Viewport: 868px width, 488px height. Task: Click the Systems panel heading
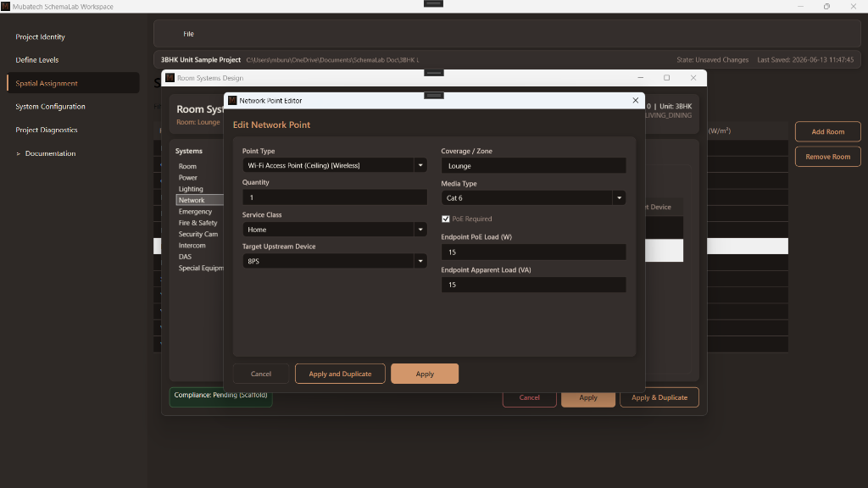[189, 151]
